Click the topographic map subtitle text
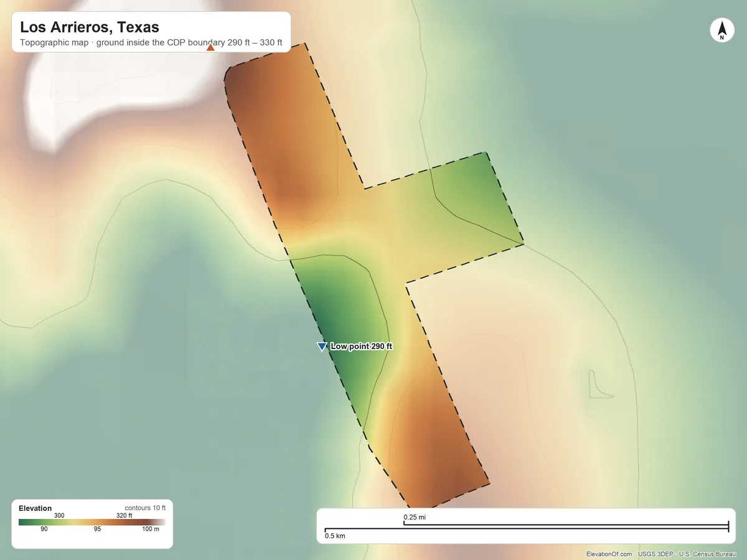Screen dimensions: 747x560 [x=151, y=43]
